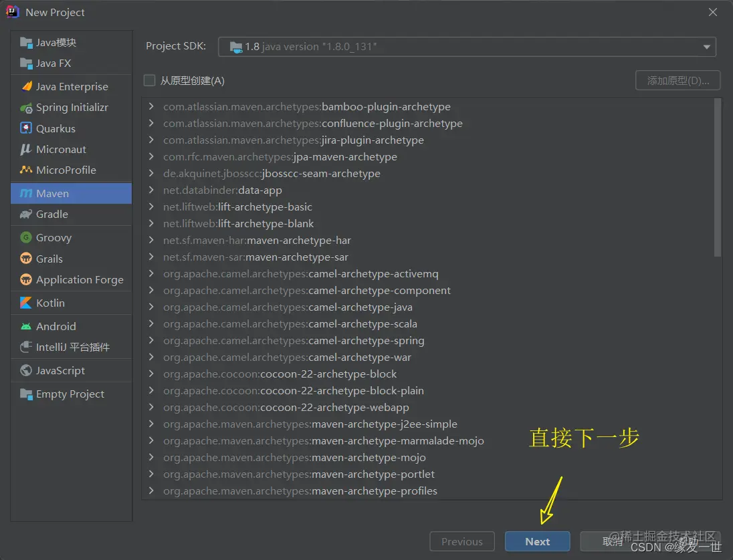
Task: Select Java Enterprise label in sidebar
Action: click(72, 86)
